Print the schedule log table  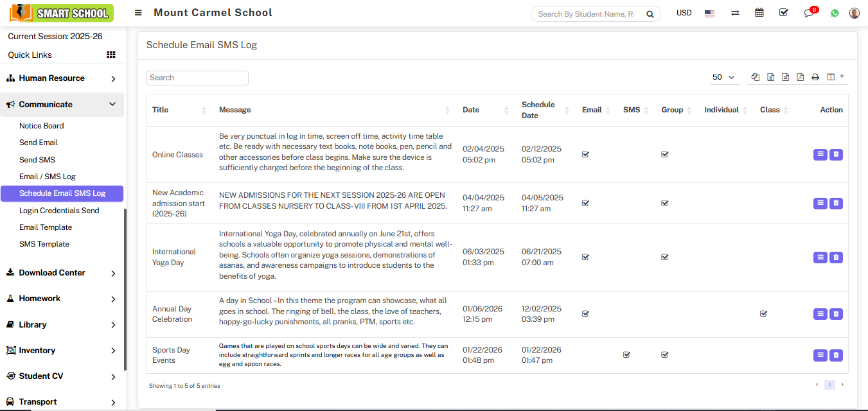(x=815, y=77)
